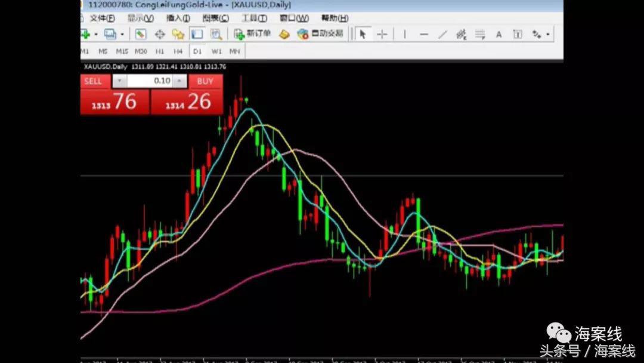
Task: Expand the arrows objects dropdown in toolbar
Action: 548,34
